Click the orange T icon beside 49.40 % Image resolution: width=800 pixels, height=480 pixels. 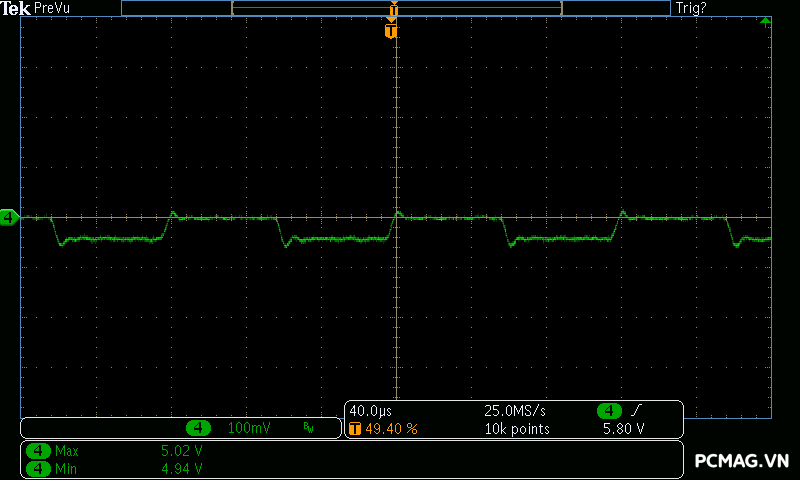pyautogui.click(x=354, y=428)
